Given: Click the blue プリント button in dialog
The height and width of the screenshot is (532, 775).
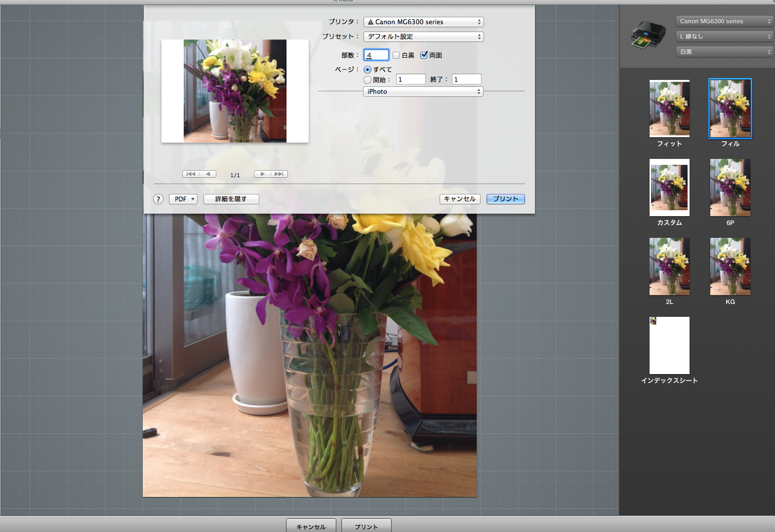Looking at the screenshot, I should (505, 199).
